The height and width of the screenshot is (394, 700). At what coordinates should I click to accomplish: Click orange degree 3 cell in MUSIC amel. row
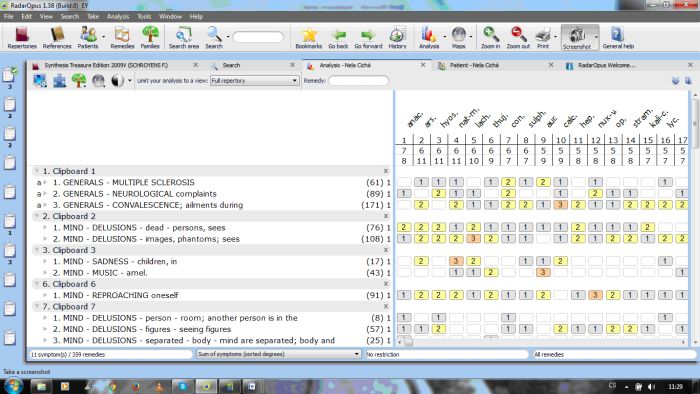pos(543,272)
